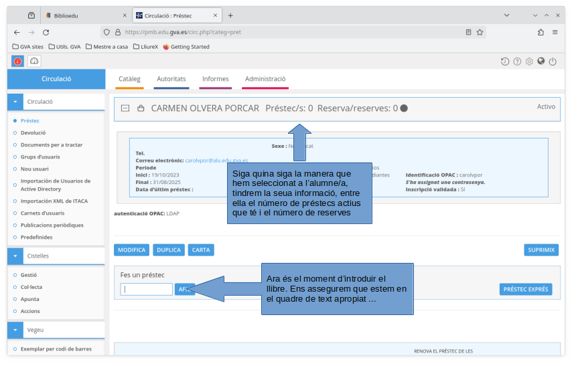The height and width of the screenshot is (392, 572).
Task: Open LliureX bookmark folder
Action: point(145,47)
